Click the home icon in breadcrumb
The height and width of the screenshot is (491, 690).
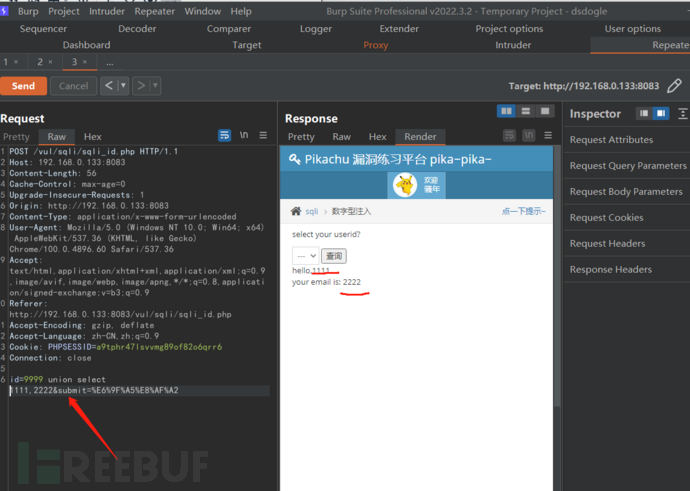(x=296, y=211)
